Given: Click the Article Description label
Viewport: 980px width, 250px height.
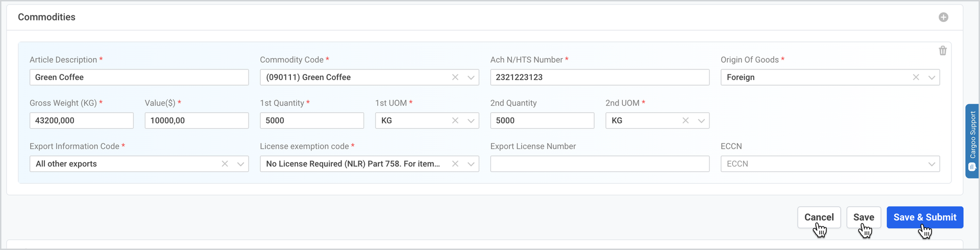Looking at the screenshot, I should 63,60.
